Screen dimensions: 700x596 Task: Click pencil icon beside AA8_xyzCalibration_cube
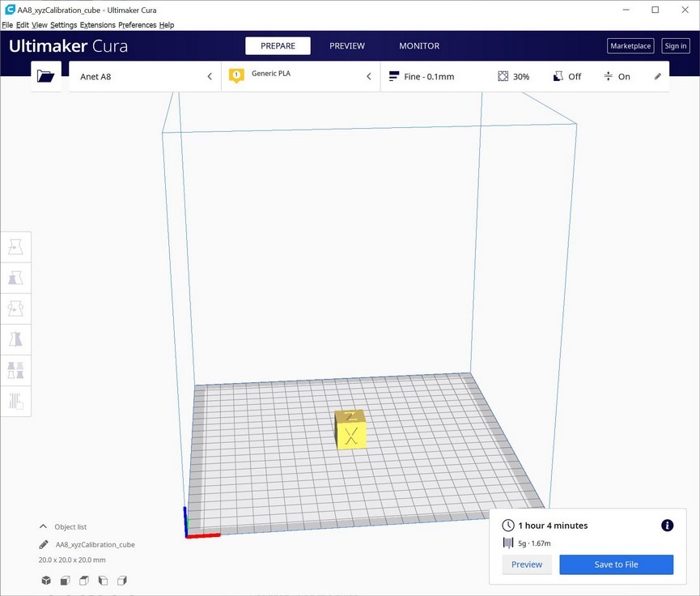pyautogui.click(x=44, y=544)
